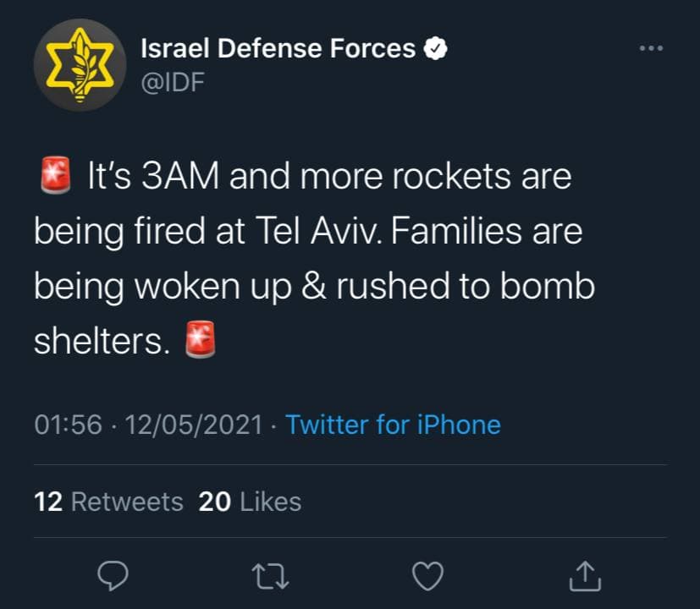The width and height of the screenshot is (700, 609).
Task: Click the @IDF handle
Action: coord(172,82)
